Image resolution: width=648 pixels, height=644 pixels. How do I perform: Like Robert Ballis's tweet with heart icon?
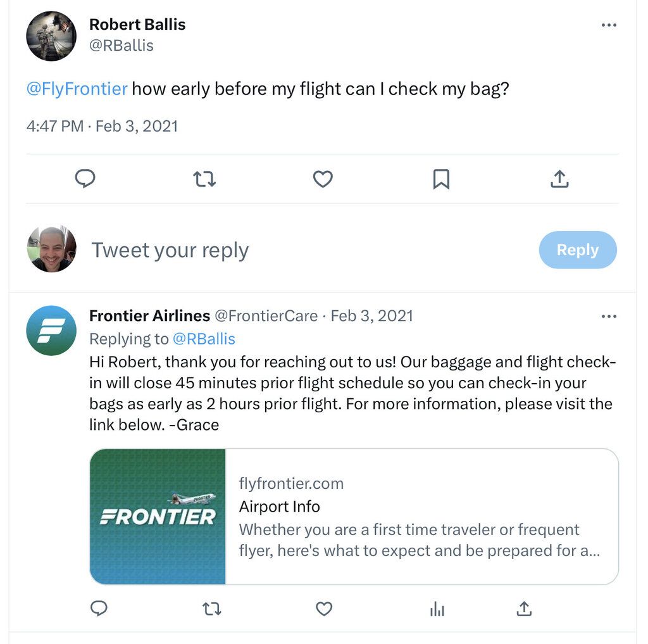point(323,179)
